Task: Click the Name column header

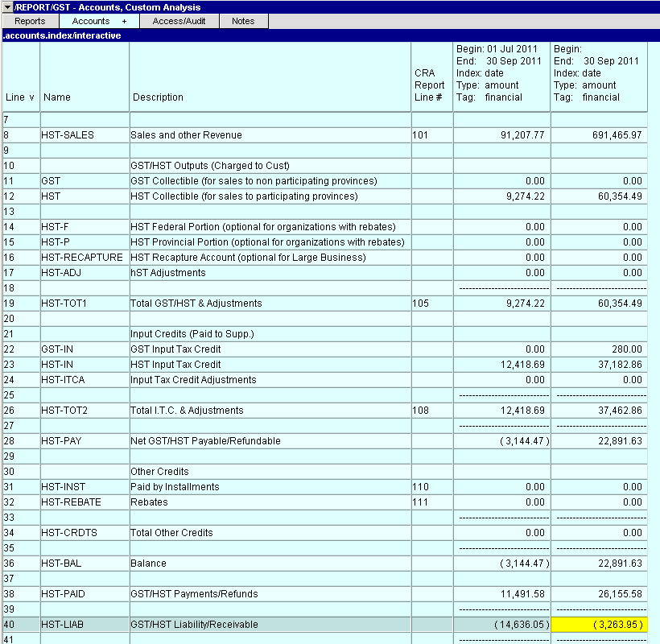Action: point(57,97)
